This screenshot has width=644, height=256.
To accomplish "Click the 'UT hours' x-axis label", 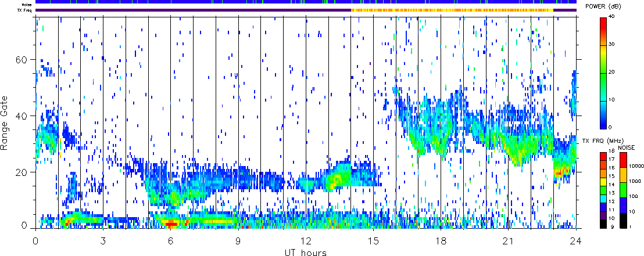I will tap(306, 252).
